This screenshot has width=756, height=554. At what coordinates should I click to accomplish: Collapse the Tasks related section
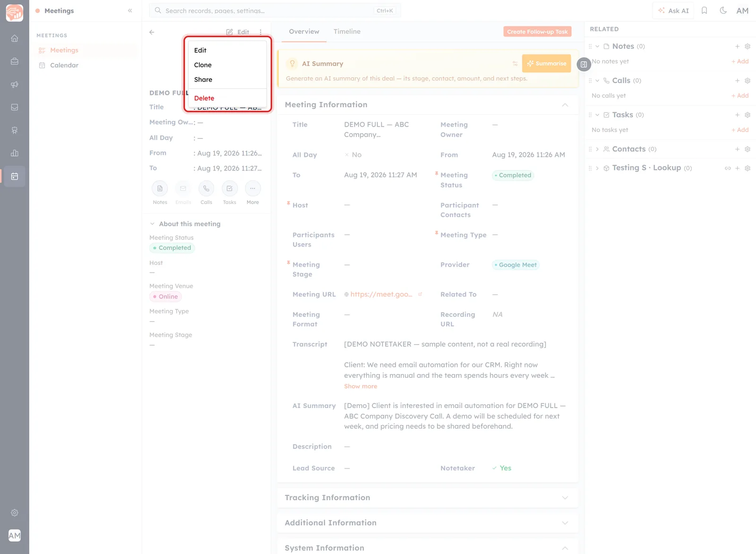597,115
